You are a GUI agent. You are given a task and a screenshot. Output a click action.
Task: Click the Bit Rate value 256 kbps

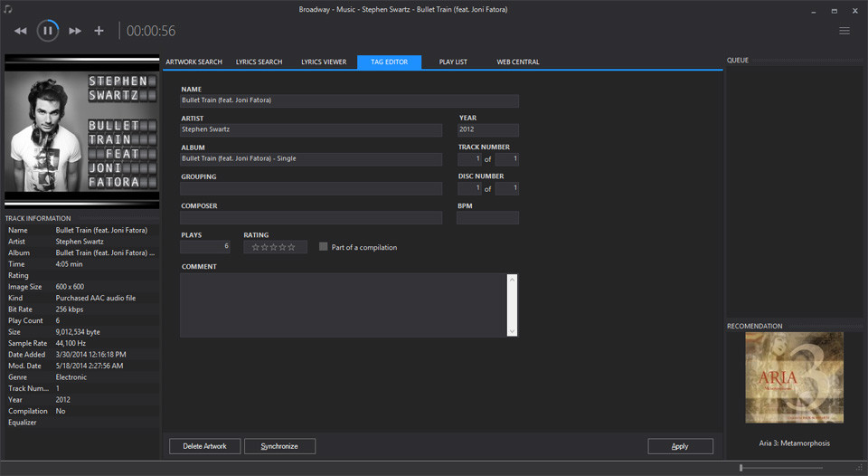70,309
